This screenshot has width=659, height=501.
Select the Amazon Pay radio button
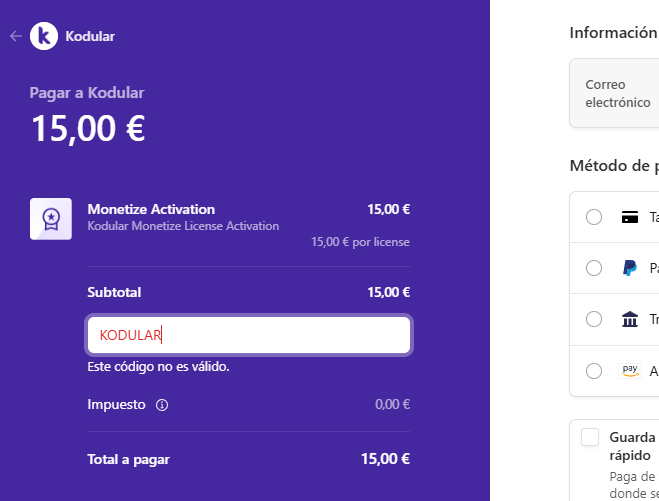click(594, 370)
